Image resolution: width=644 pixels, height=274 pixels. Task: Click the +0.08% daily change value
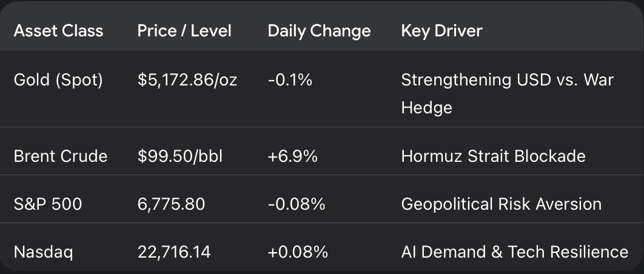tap(298, 252)
